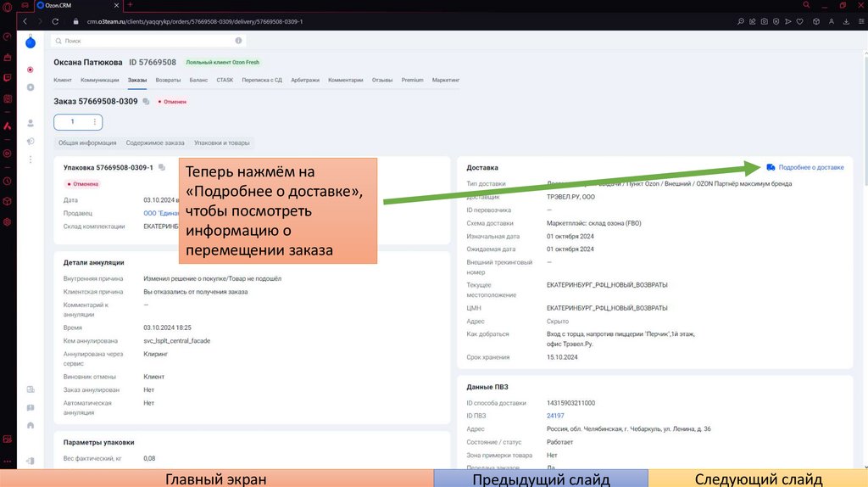Open the GX speedometer icon in browser sidebar
The image size is (868, 487).
tap(7, 36)
